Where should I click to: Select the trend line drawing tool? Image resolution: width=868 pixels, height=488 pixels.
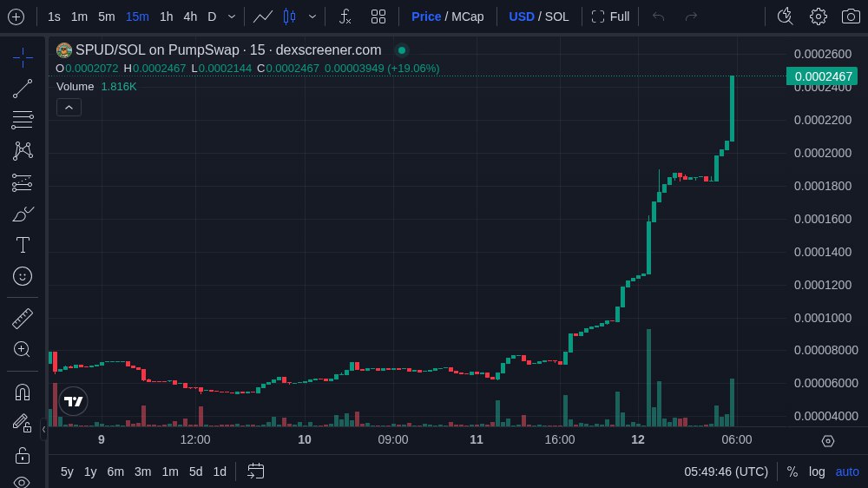pos(23,88)
